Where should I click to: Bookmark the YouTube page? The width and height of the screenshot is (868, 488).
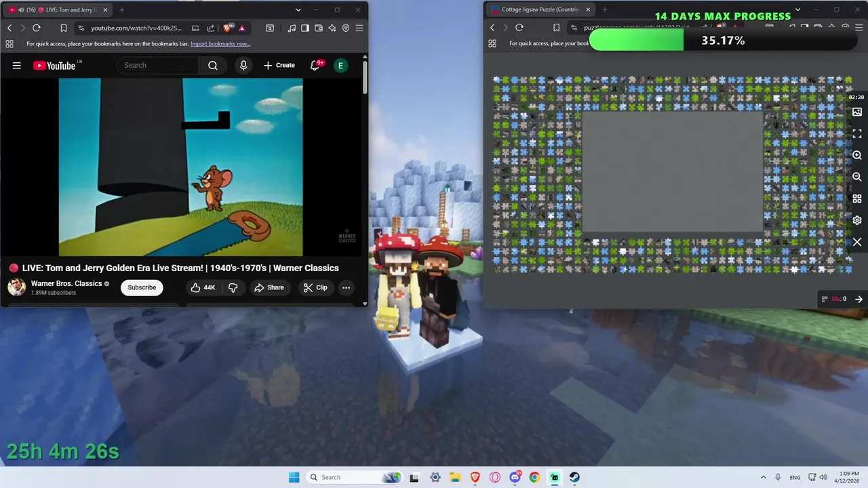tap(63, 28)
